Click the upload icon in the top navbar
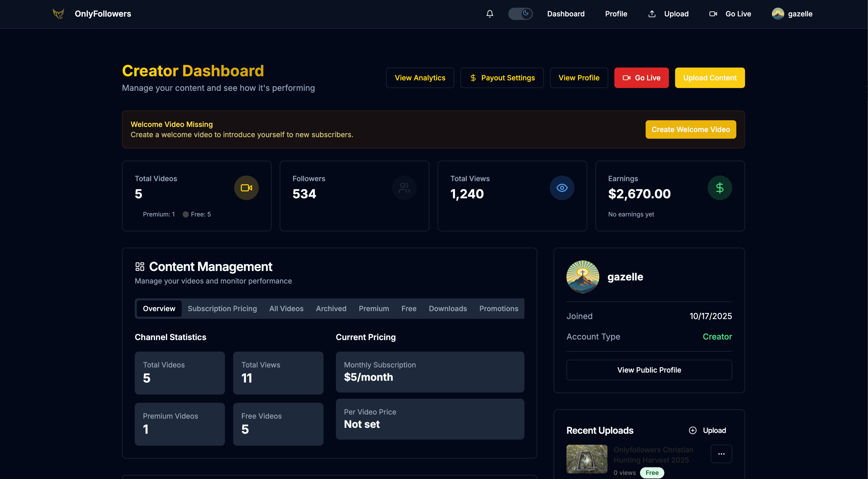 [x=652, y=14]
